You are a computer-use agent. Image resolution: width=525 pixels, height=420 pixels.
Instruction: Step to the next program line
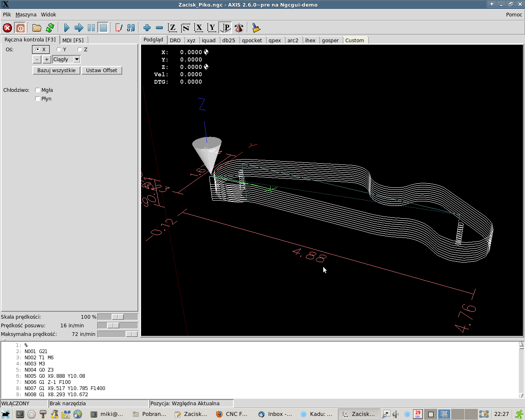79,28
